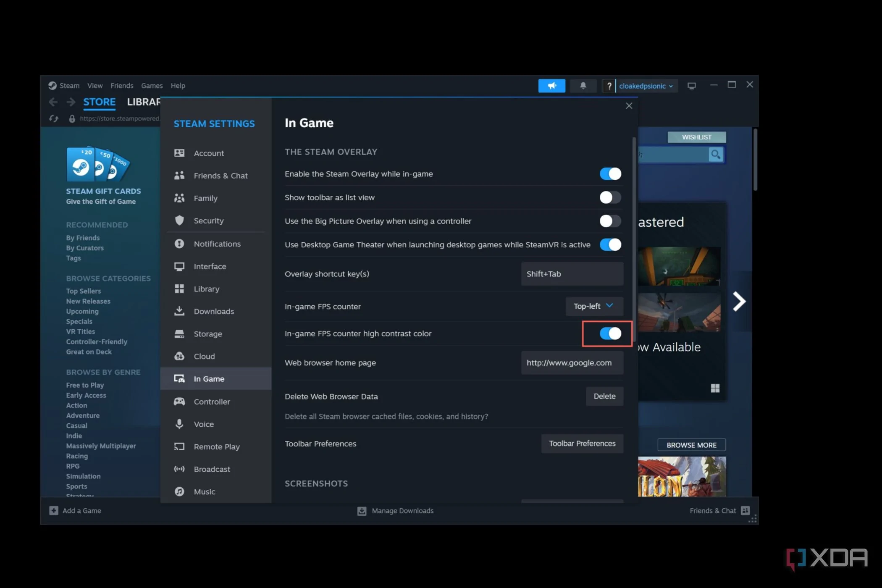This screenshot has height=588, width=882.
Task: Open the View menu
Action: [x=95, y=86]
